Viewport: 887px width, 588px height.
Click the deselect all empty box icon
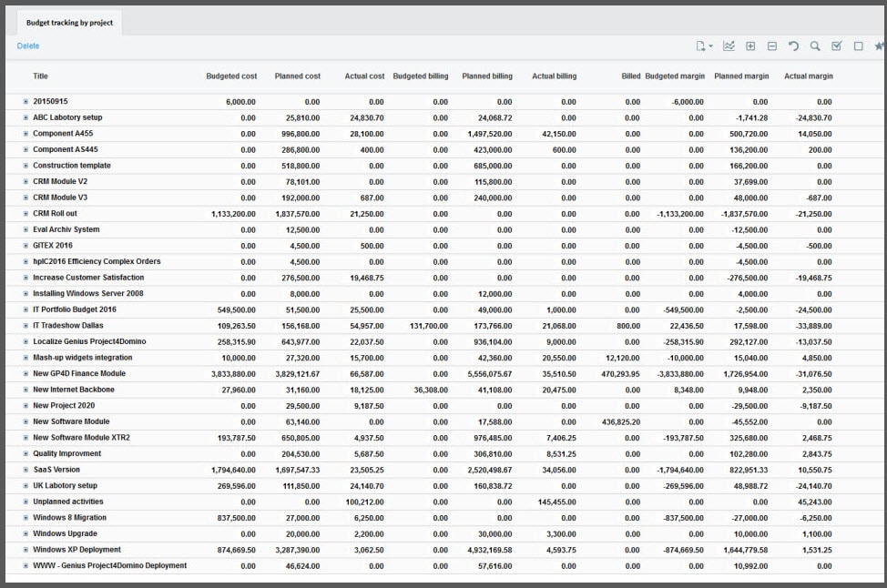pyautogui.click(x=858, y=46)
